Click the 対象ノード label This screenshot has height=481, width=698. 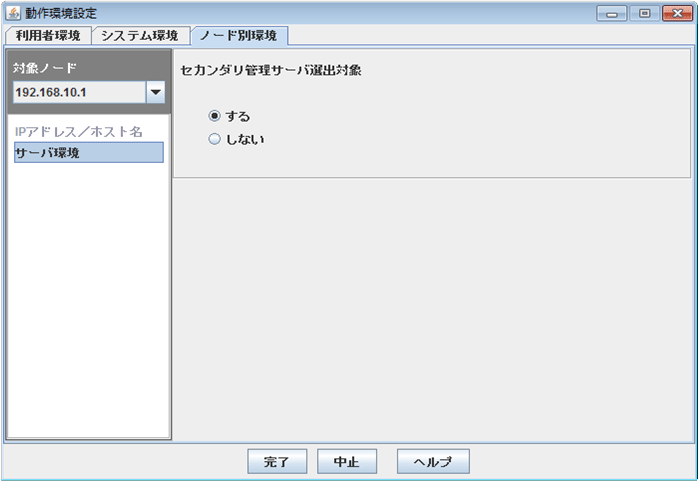pyautogui.click(x=45, y=68)
